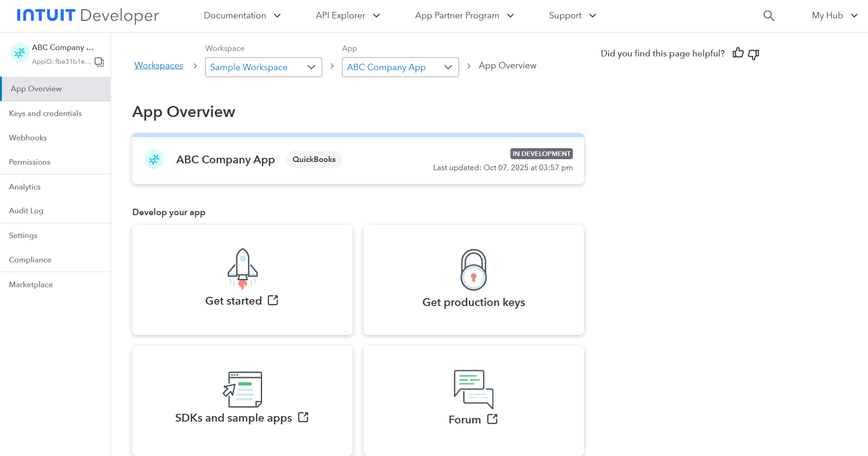Click the 'Did you find this page helpful?' text
This screenshot has height=456, width=868.
(663, 54)
